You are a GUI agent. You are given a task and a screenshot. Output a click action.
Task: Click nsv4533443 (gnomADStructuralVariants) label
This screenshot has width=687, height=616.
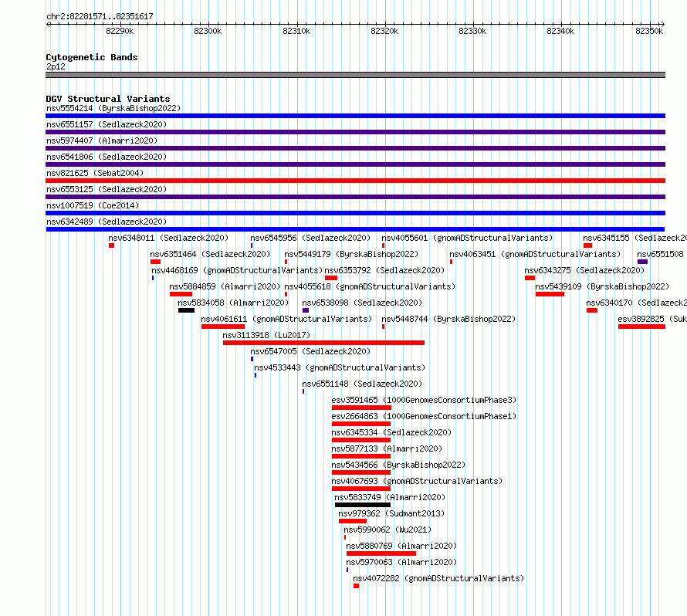340,367
